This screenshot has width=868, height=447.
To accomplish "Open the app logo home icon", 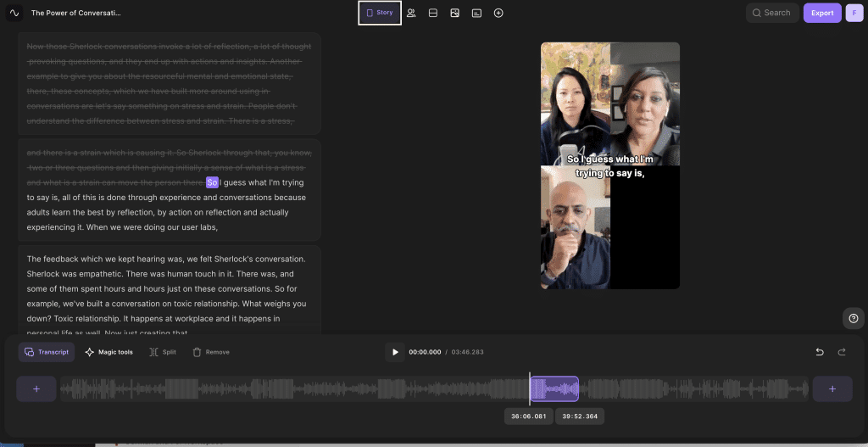I will pyautogui.click(x=14, y=13).
